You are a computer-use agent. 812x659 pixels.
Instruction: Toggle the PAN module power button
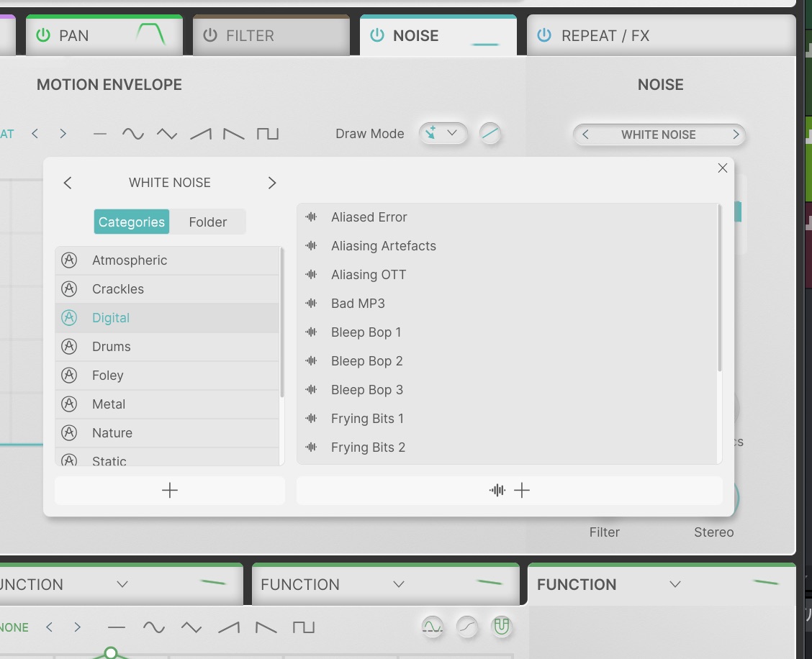tap(44, 35)
